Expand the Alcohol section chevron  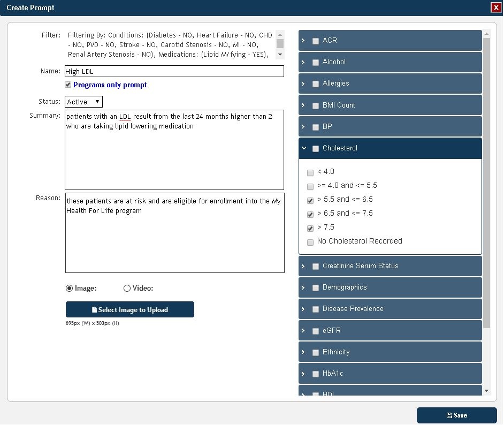click(303, 62)
